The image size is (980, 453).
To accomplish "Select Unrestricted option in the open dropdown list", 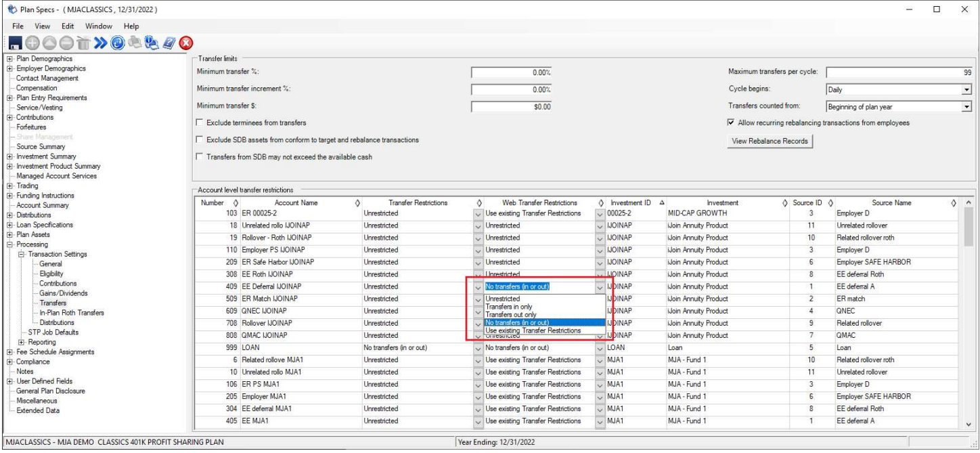I will tap(544, 299).
